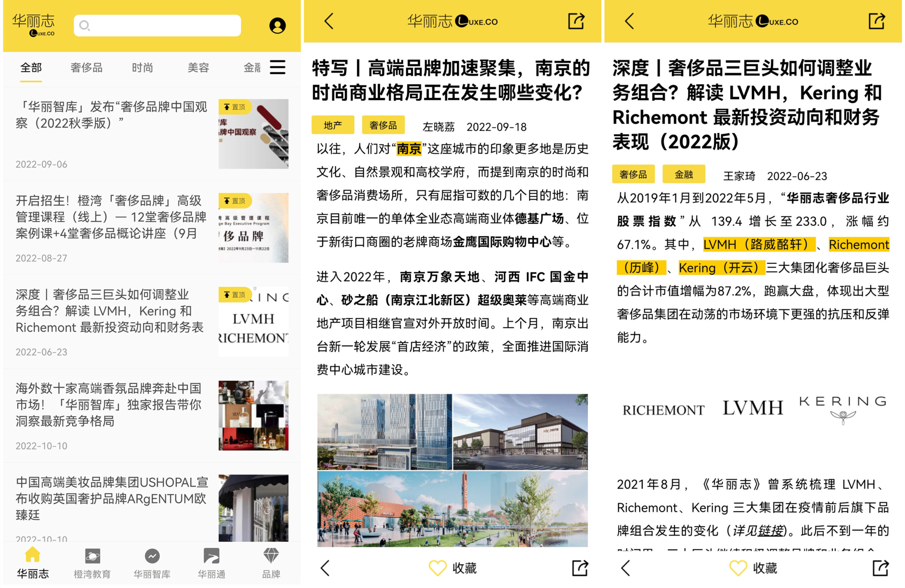Tap the 地产 tag on the Nanjing article
The width and height of the screenshot is (905, 588).
tap(332, 125)
